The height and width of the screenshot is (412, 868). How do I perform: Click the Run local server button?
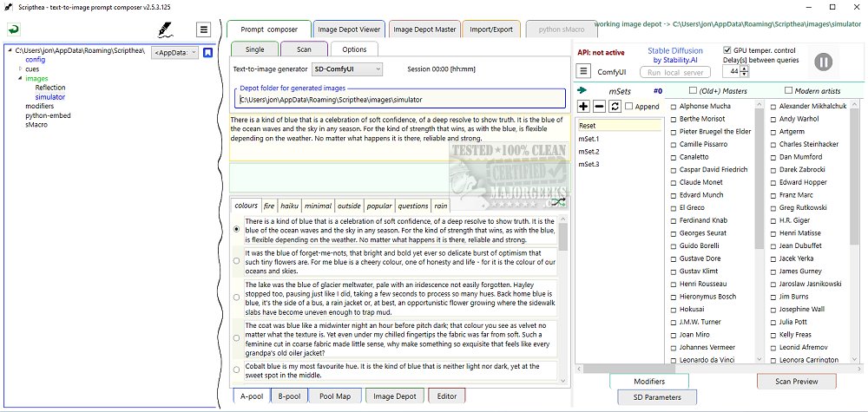(x=675, y=73)
